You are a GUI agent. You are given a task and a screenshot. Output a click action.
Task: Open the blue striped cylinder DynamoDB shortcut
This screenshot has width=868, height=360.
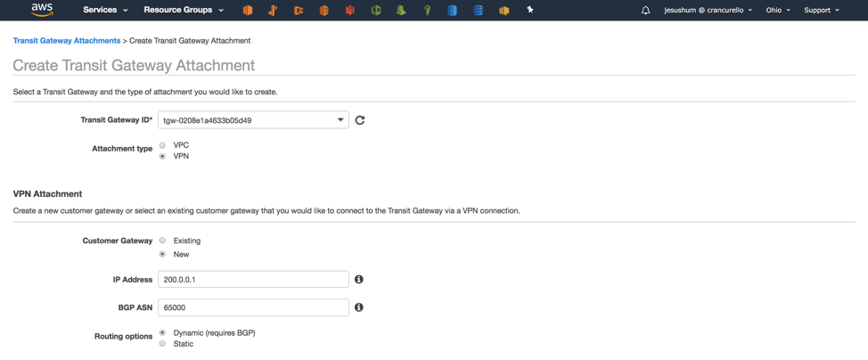(479, 10)
